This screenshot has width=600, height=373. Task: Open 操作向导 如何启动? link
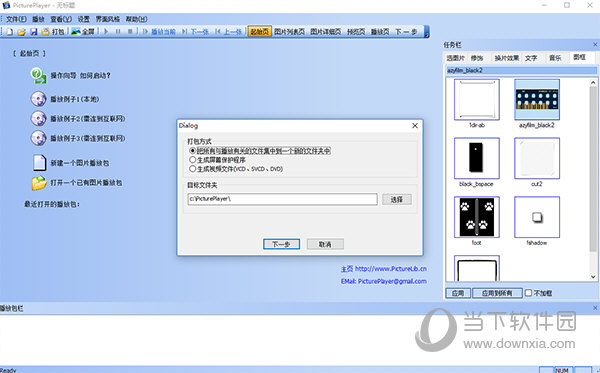[80, 75]
